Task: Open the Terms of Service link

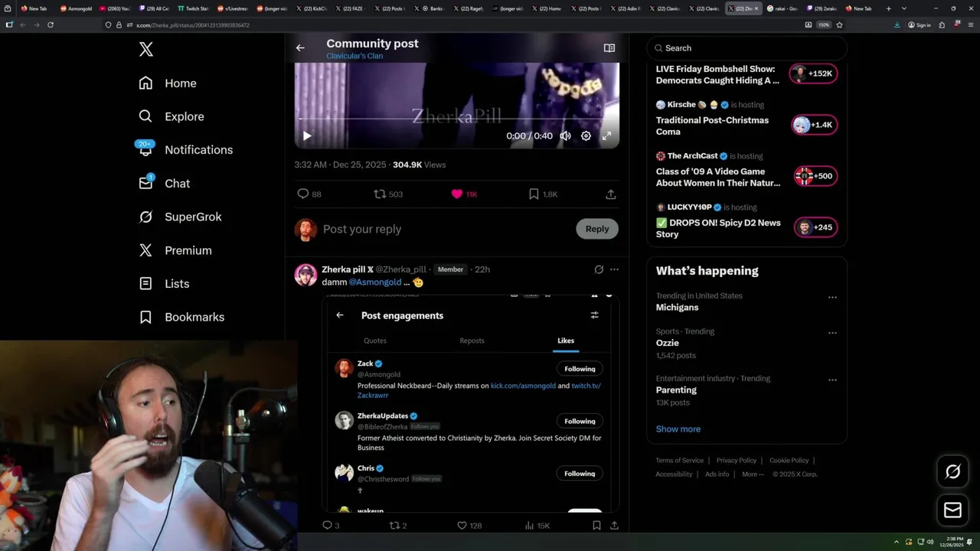Action: tap(679, 461)
